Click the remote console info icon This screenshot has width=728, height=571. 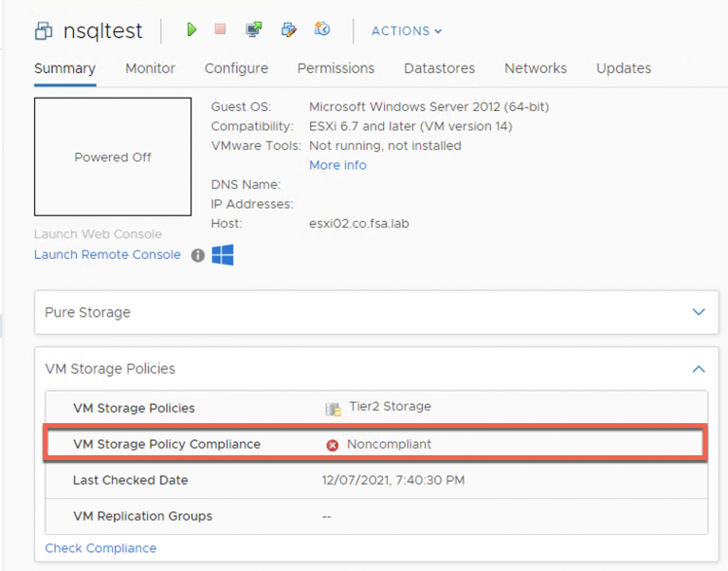(198, 255)
